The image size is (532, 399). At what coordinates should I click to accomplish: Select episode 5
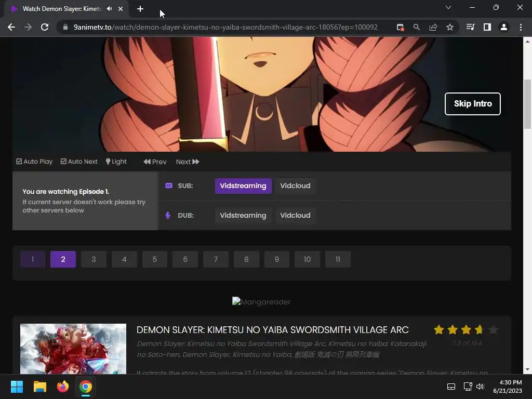coord(155,259)
